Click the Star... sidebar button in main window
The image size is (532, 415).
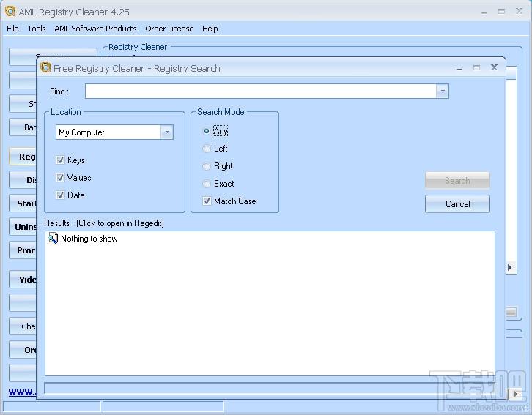23,203
